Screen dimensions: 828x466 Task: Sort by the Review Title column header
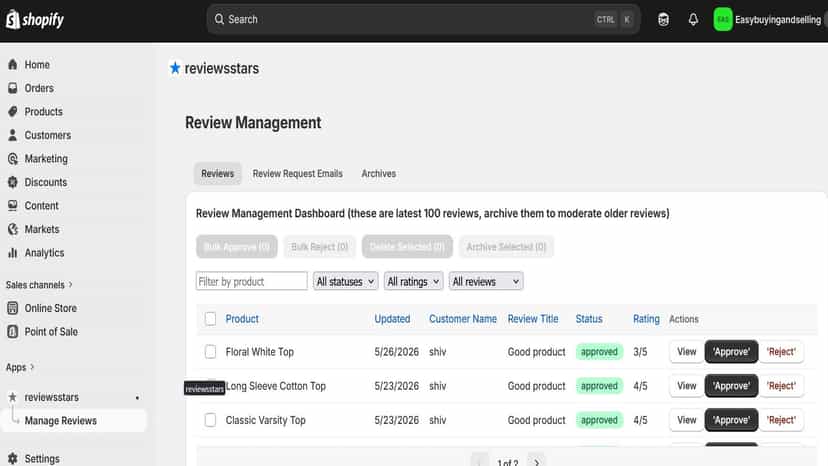[533, 319]
